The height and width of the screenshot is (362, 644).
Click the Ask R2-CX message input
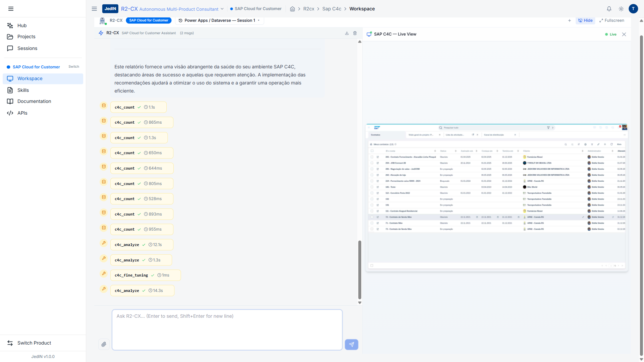[227, 329]
